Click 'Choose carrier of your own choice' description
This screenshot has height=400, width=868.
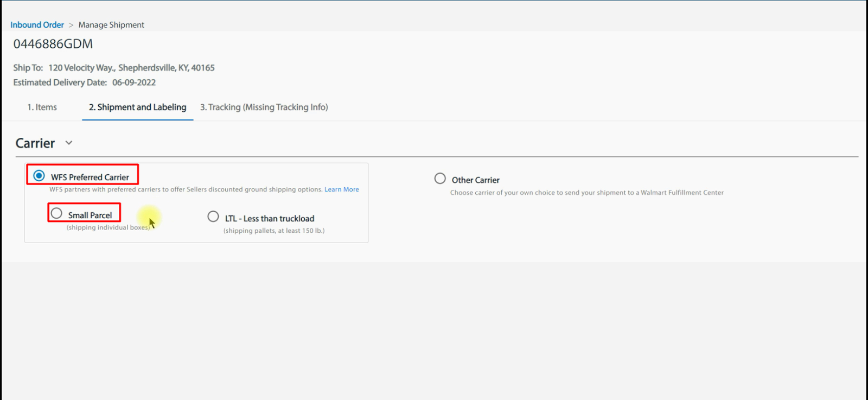tap(586, 193)
